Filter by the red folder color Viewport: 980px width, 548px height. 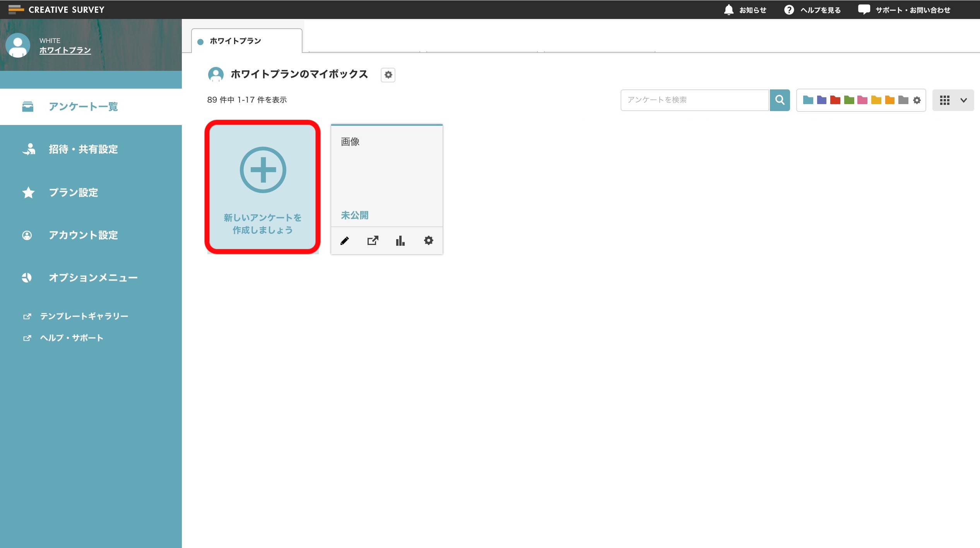[835, 100]
